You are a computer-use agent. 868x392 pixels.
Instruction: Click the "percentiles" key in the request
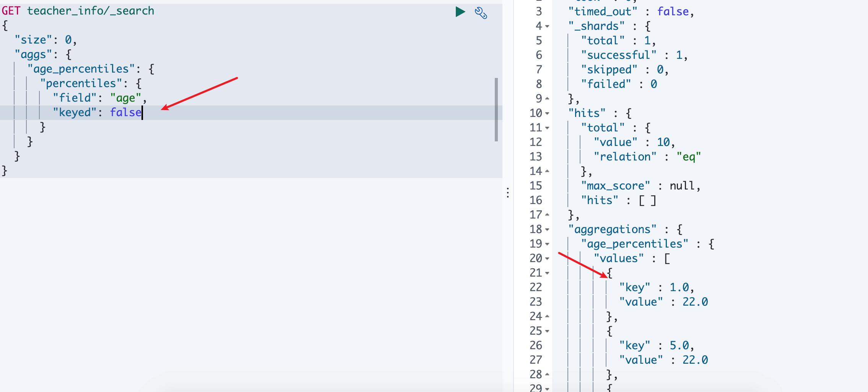click(x=81, y=83)
